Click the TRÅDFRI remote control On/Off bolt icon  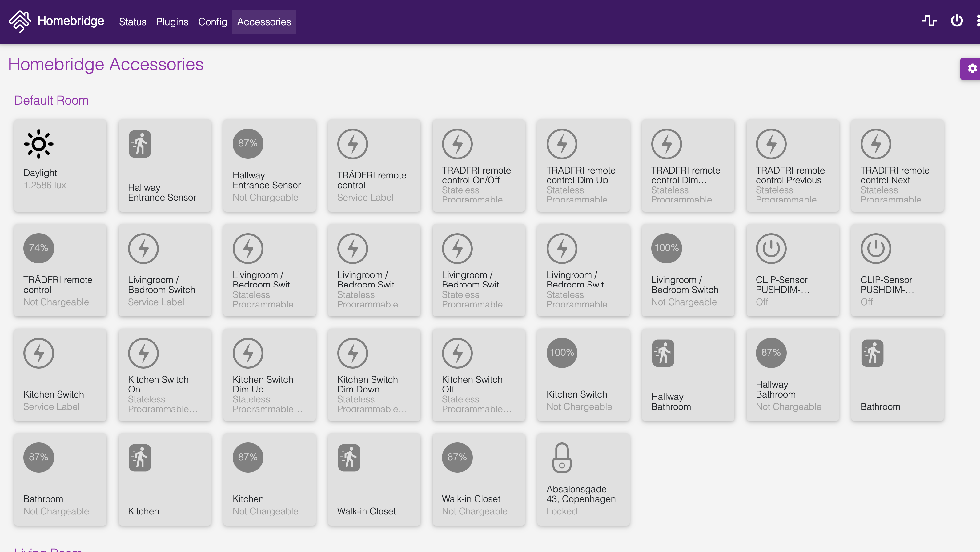[x=457, y=144]
